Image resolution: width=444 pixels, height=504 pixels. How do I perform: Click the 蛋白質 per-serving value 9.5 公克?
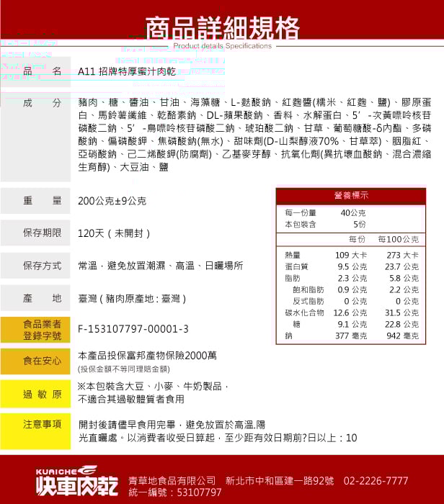click(x=352, y=267)
